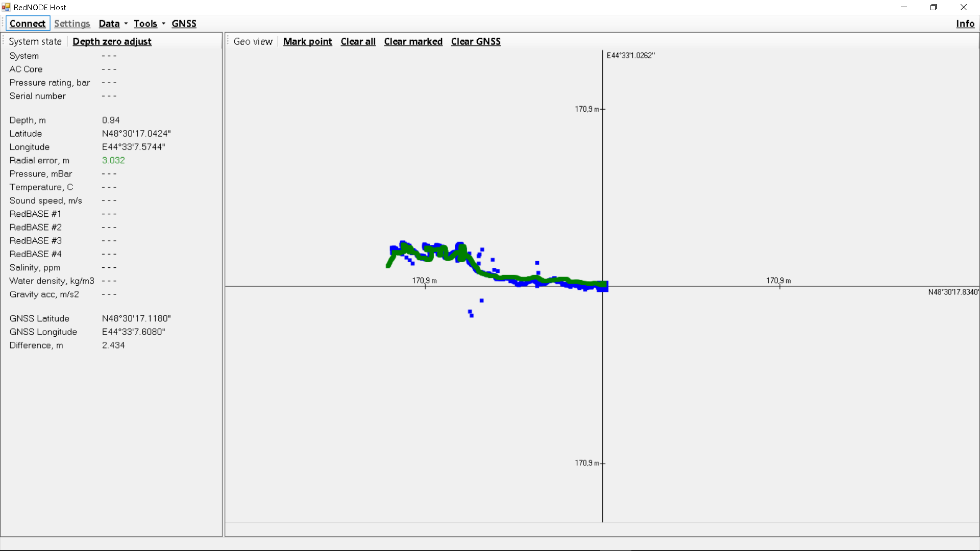Select Longitude value E44°33'7.5744"
Image resolution: width=980 pixels, height=551 pixels.
click(x=133, y=146)
